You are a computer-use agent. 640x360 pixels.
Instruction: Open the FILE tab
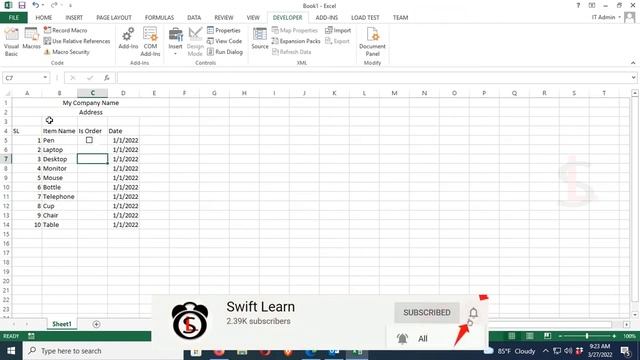[13, 18]
